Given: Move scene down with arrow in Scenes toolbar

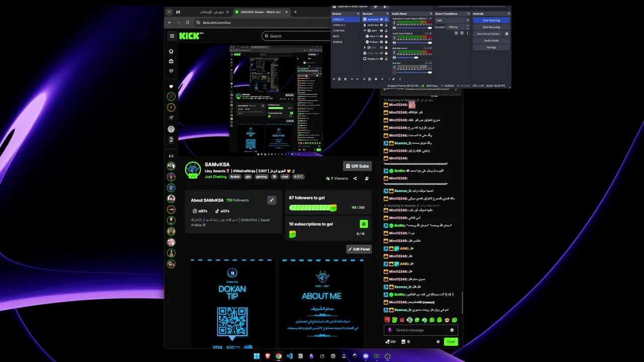Looking at the screenshot, I should click(357, 79).
